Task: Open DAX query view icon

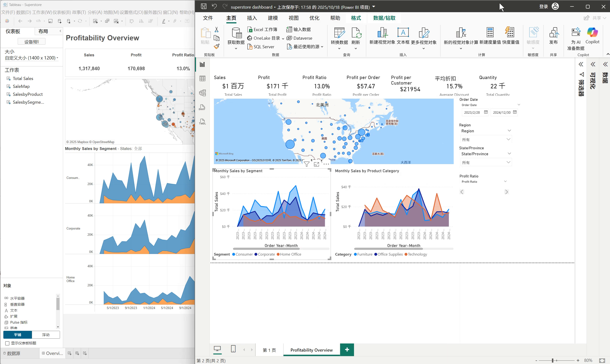Action: coord(202,107)
